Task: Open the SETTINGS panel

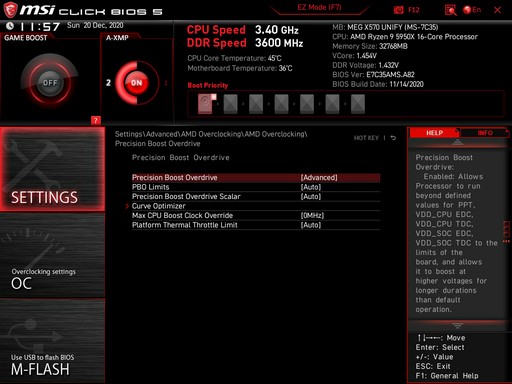Action: [52, 169]
